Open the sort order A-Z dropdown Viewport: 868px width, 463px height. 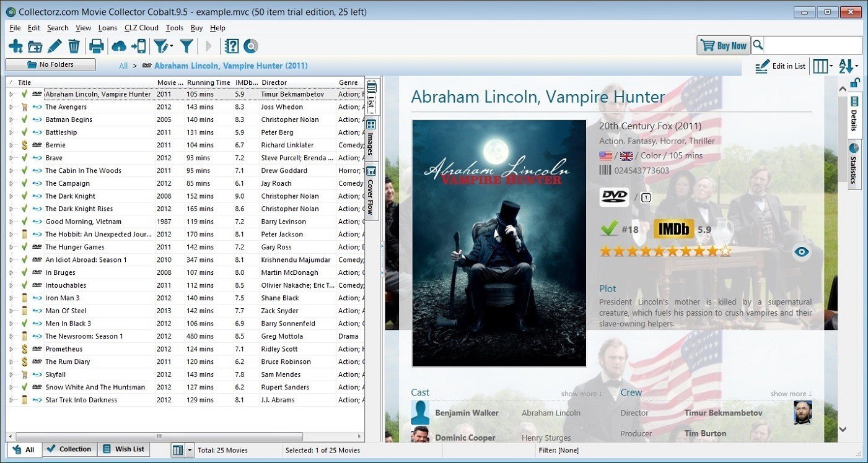(x=847, y=66)
